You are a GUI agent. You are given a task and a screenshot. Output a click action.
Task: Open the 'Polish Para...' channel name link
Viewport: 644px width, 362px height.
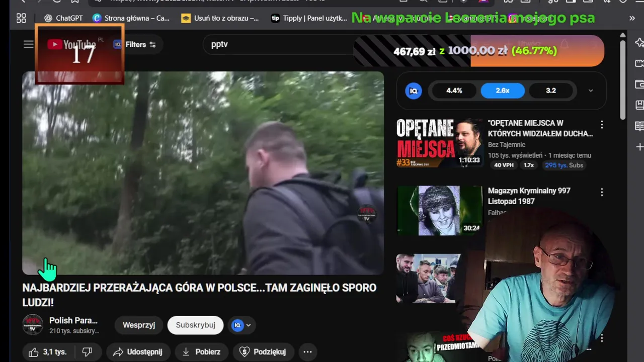(x=73, y=320)
